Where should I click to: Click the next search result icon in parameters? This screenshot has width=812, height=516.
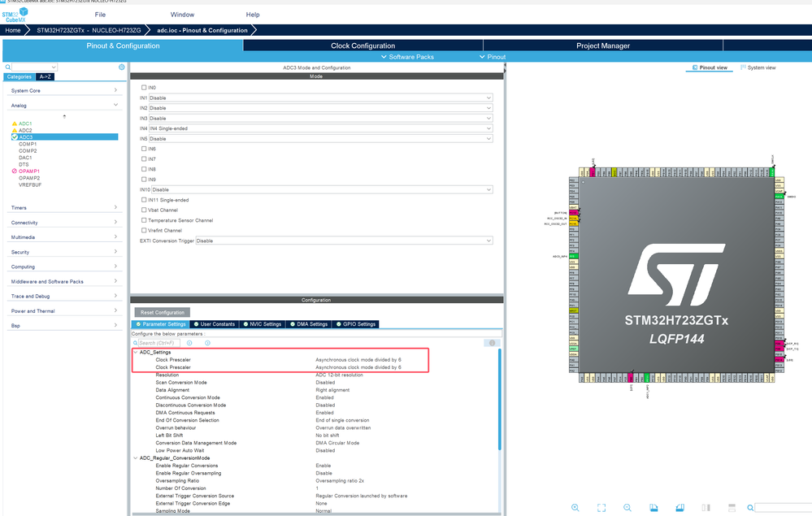pyautogui.click(x=207, y=343)
